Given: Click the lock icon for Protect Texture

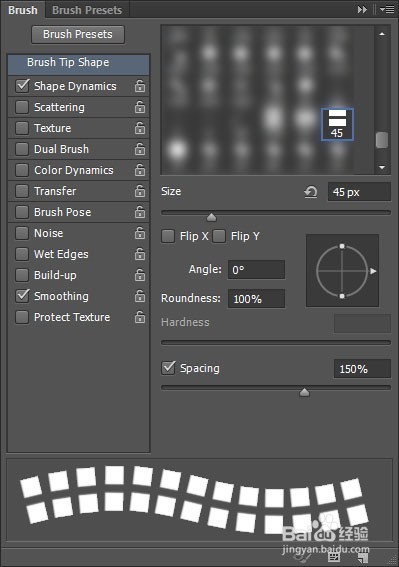Looking at the screenshot, I should click(140, 317).
